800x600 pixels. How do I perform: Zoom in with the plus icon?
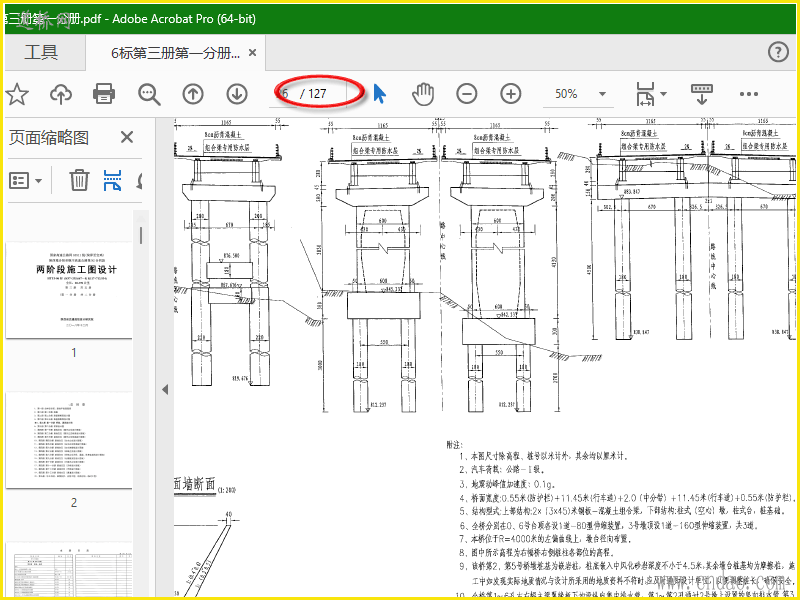coord(511,94)
